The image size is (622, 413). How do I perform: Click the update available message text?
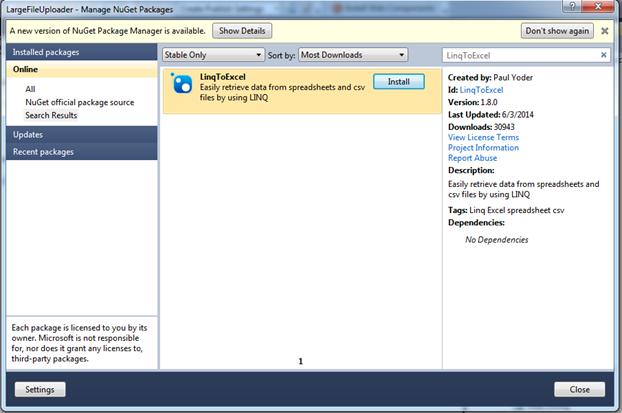[108, 31]
